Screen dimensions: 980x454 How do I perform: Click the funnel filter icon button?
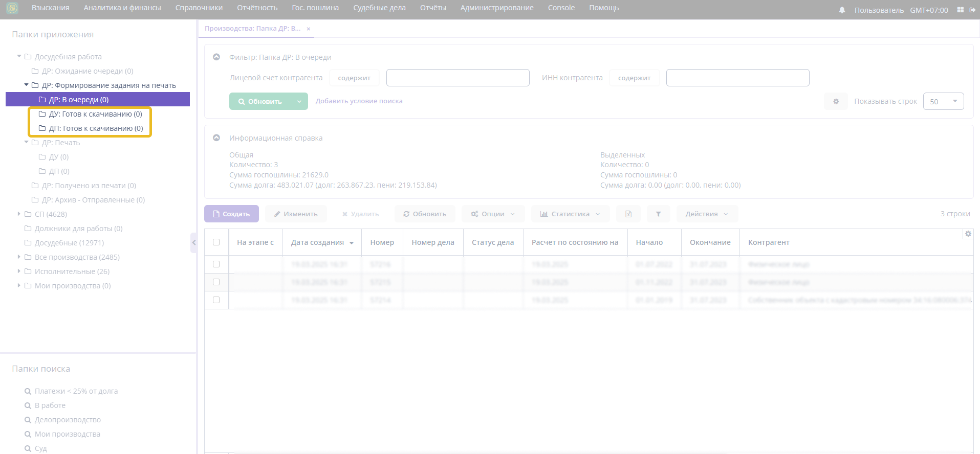coord(658,214)
